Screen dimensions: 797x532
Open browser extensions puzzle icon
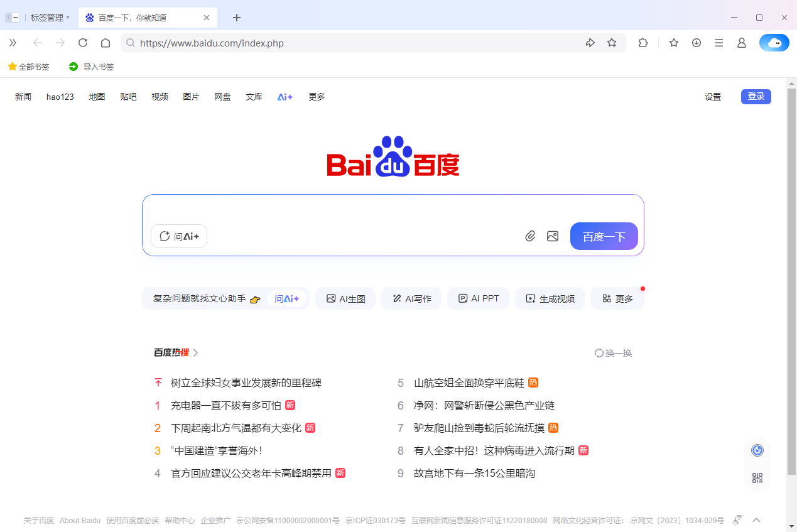(643, 43)
